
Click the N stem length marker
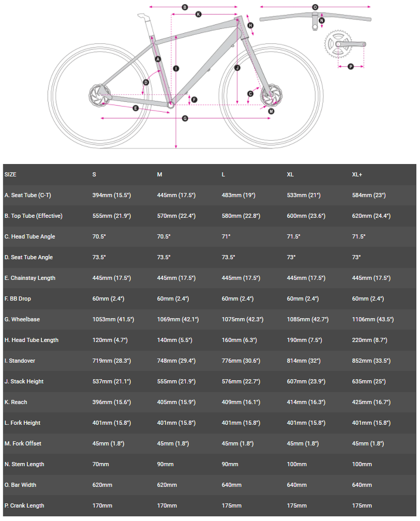[x=322, y=21]
